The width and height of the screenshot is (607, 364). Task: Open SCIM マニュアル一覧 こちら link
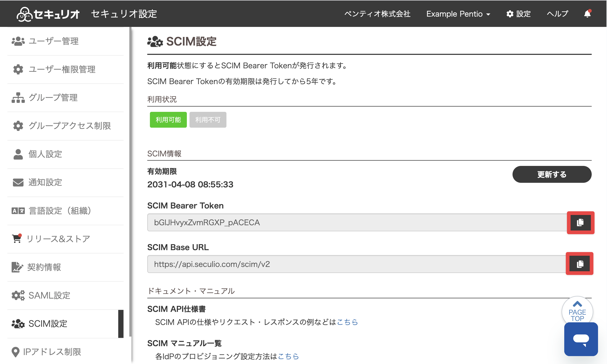point(288,356)
